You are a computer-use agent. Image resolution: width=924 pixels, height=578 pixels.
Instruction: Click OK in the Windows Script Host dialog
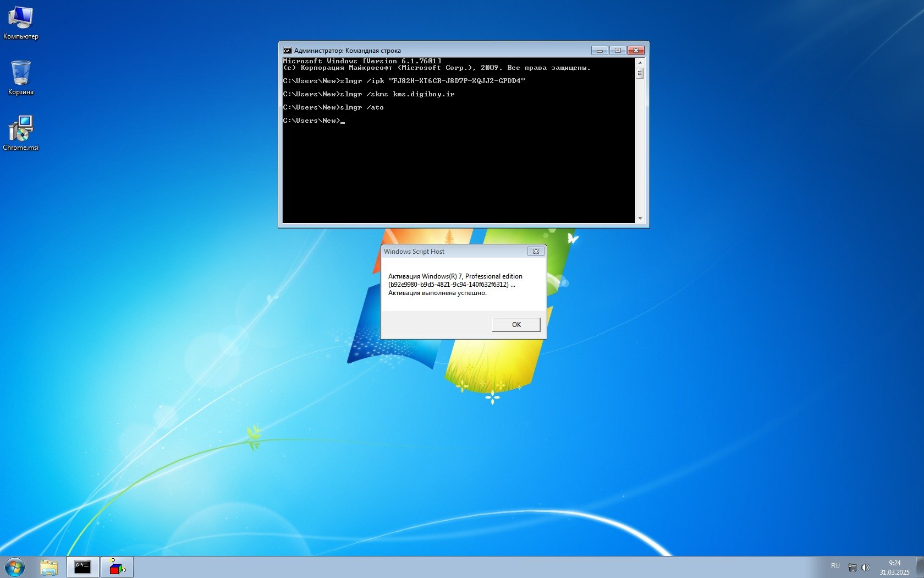[x=516, y=324]
